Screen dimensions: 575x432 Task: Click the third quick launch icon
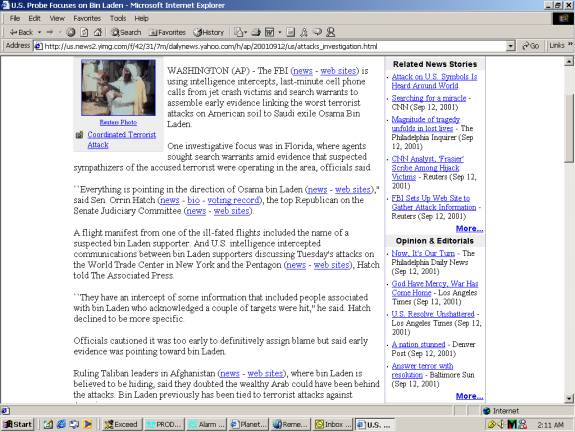tap(74, 424)
